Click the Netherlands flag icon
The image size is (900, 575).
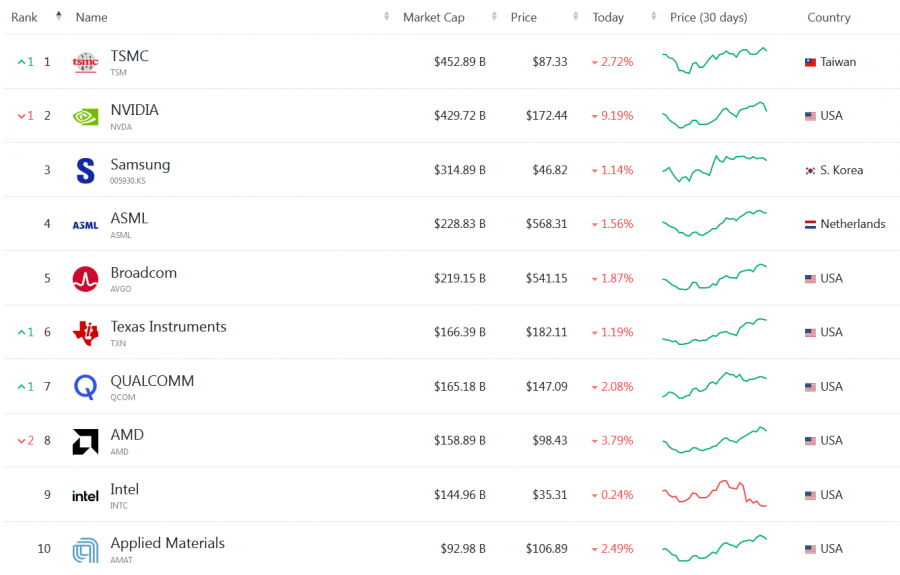coord(810,225)
